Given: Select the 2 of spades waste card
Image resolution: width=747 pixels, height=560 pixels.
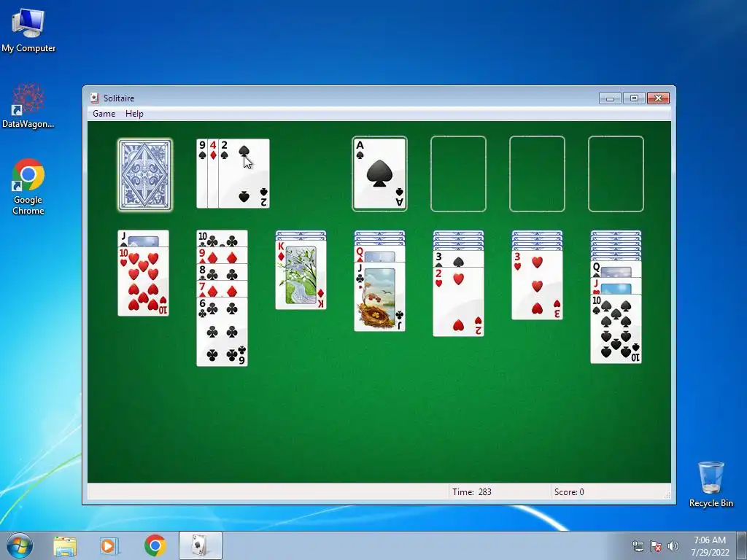Looking at the screenshot, I should [244, 174].
